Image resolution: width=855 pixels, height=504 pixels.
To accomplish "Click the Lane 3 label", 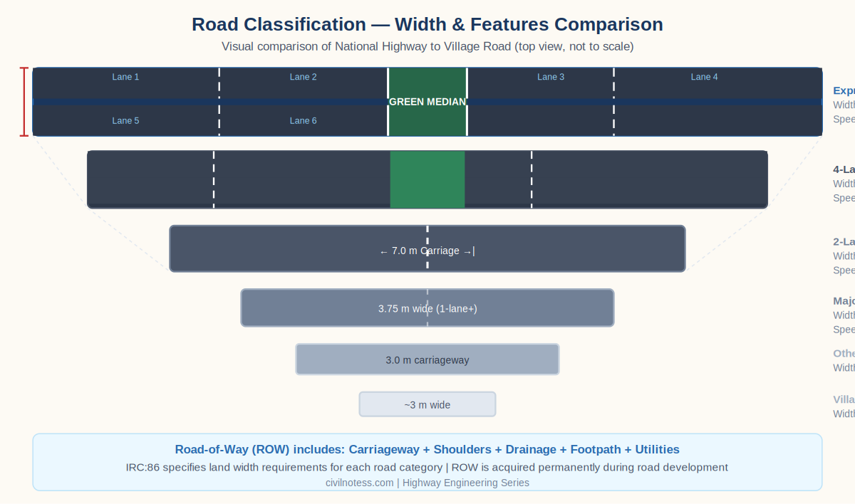I will click(551, 77).
